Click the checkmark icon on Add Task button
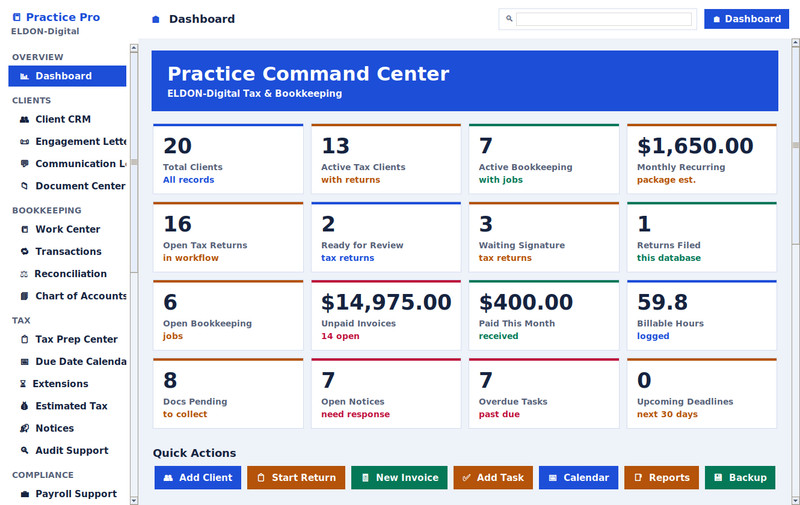The width and height of the screenshot is (800, 505). pos(466,478)
